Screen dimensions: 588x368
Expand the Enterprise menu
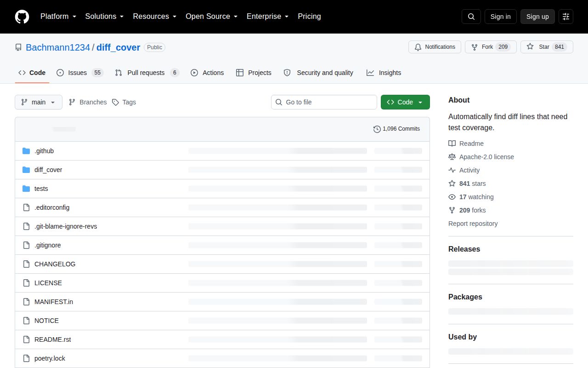coord(267,17)
